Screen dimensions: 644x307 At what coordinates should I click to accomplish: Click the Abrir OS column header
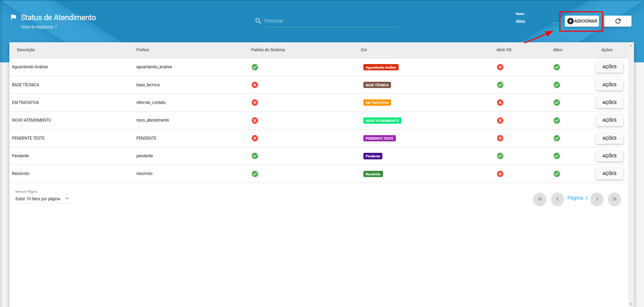click(504, 50)
